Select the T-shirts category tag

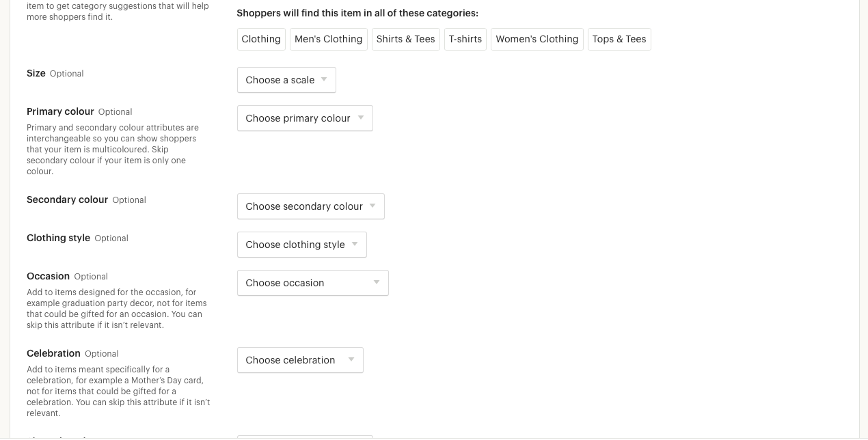465,39
